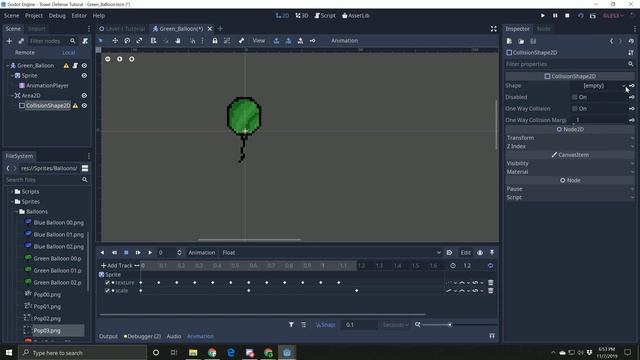Activate the Scale mode tool
The width and height of the screenshot is (640, 360).
(x=139, y=40)
